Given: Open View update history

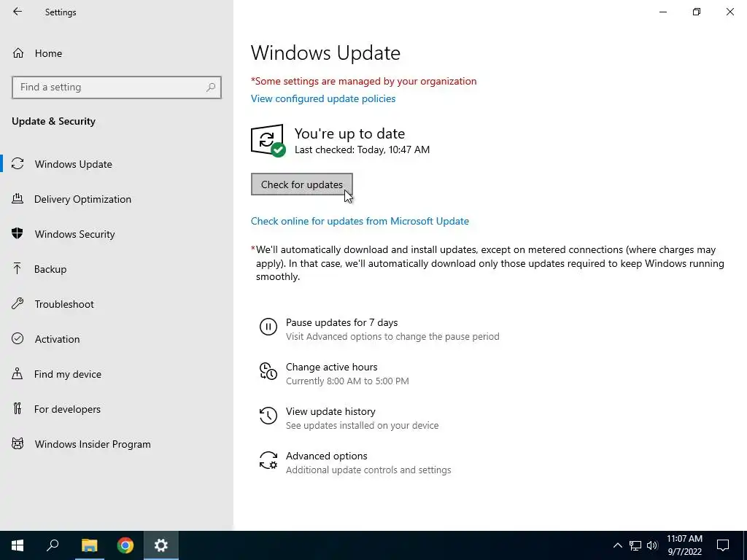Looking at the screenshot, I should (349, 418).
